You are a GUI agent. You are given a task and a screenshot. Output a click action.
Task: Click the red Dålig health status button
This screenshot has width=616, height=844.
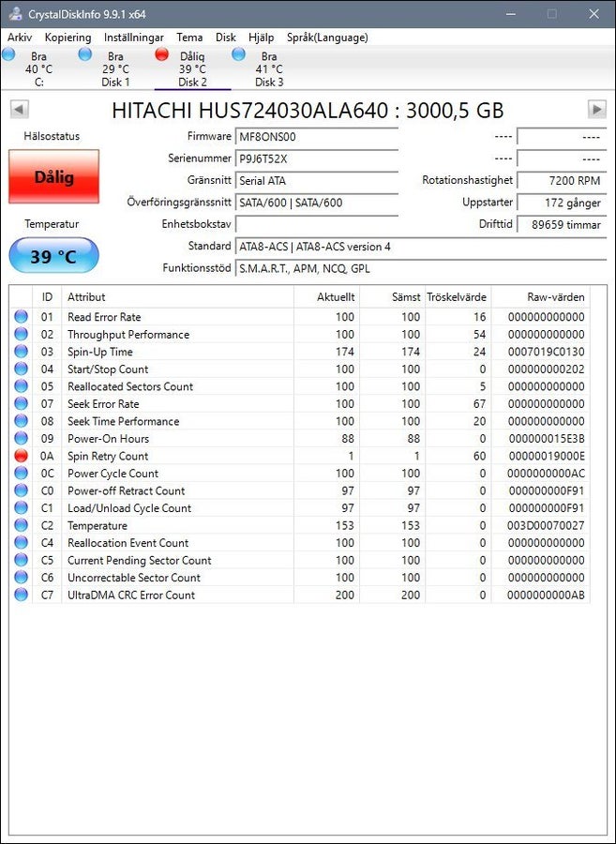coord(53,176)
